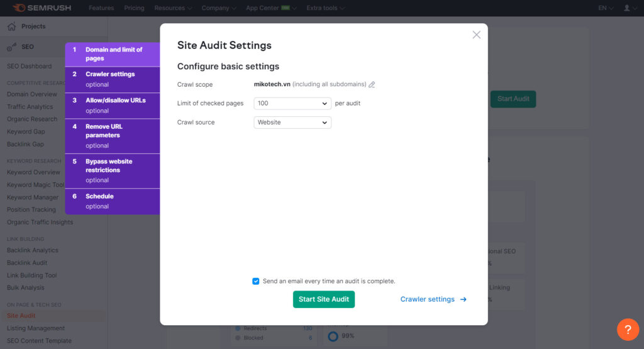Open Backlink Analytics in the sidebar
The image size is (644, 349).
pyautogui.click(x=33, y=250)
